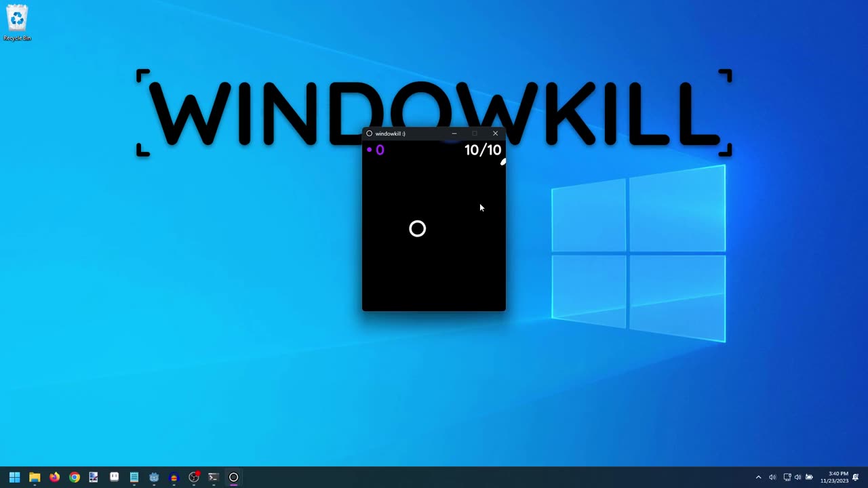Image resolution: width=868 pixels, height=488 pixels.
Task: Open the taskbar clock and date
Action: 834,477
